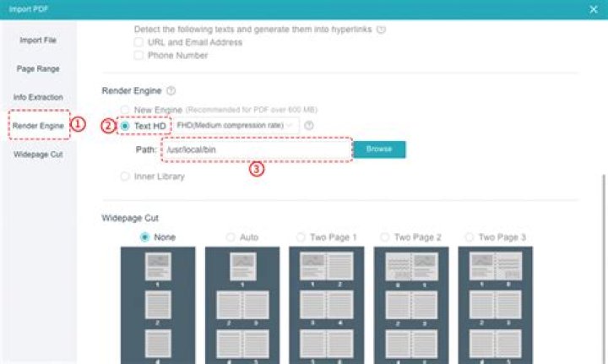Choose Two Page 3 radio option
This screenshot has height=364, width=608.
470,237
